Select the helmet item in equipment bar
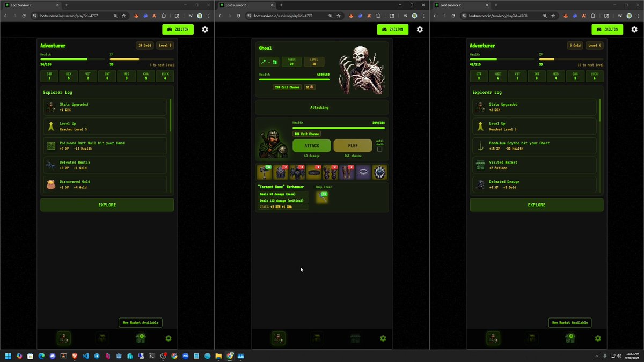The image size is (644, 362). pyautogui.click(x=281, y=172)
